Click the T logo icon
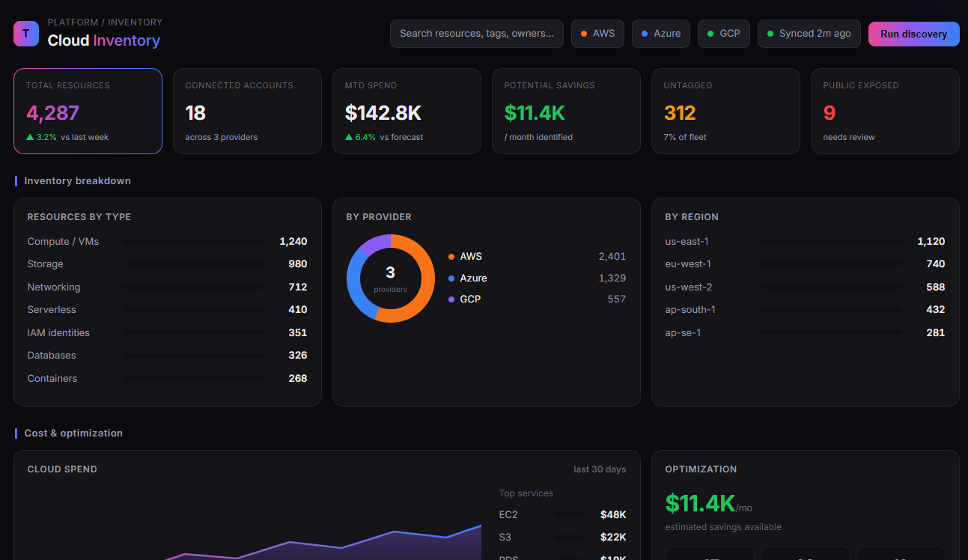The width and height of the screenshot is (968, 560). 26,34
